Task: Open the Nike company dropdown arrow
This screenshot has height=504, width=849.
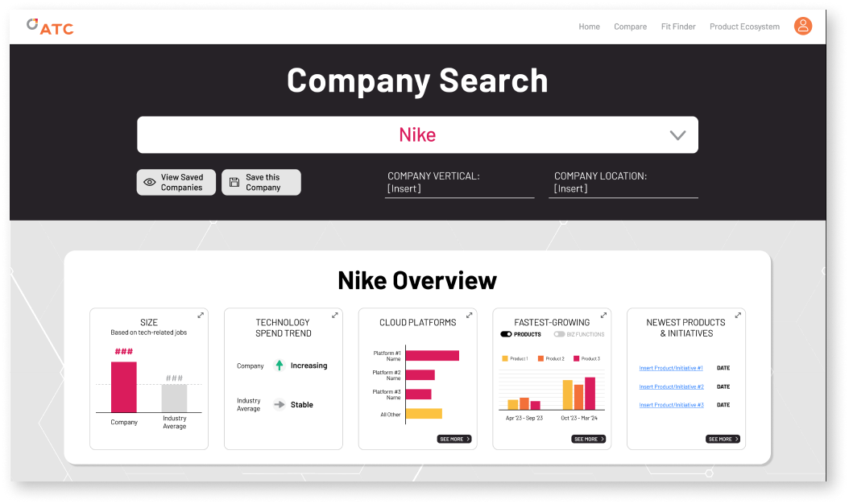Action: [x=677, y=135]
